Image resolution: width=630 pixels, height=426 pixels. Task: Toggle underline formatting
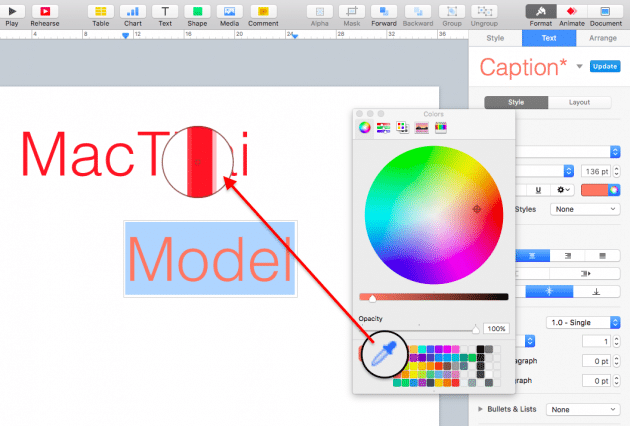pyautogui.click(x=538, y=190)
